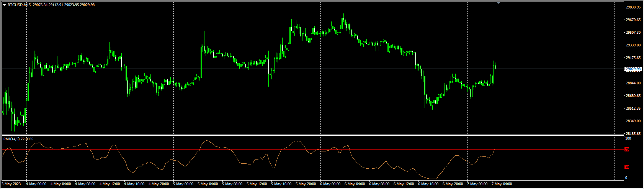644x189 pixels.
Task: Click the 28185.65 price scale label
Action: coord(633,134)
